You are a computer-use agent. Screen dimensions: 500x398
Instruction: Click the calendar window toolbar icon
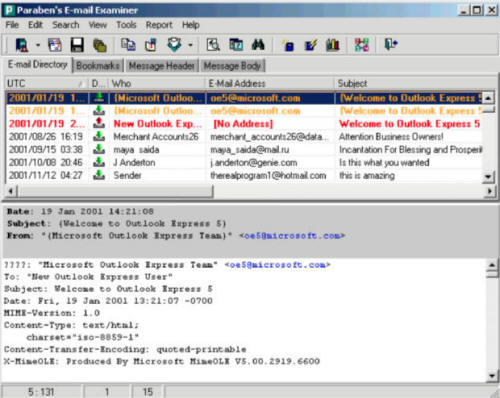tap(236, 45)
